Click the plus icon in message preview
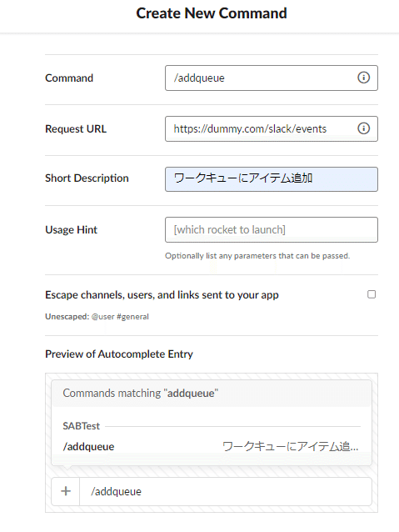399x532 pixels. point(66,491)
